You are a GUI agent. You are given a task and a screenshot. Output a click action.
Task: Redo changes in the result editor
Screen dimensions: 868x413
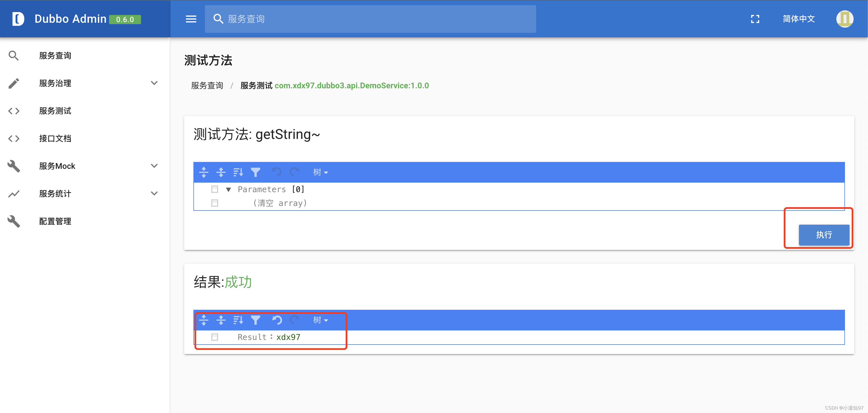(x=295, y=320)
